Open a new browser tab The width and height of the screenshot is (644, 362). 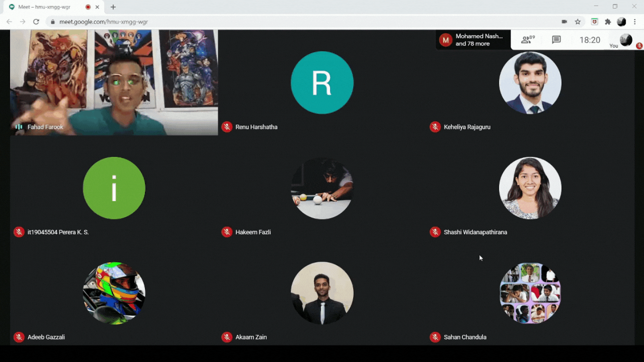113,7
